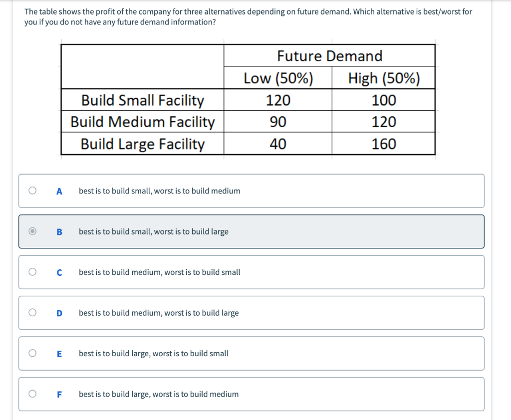Click the 'High (50%)' column header
511x420 pixels.
point(383,77)
